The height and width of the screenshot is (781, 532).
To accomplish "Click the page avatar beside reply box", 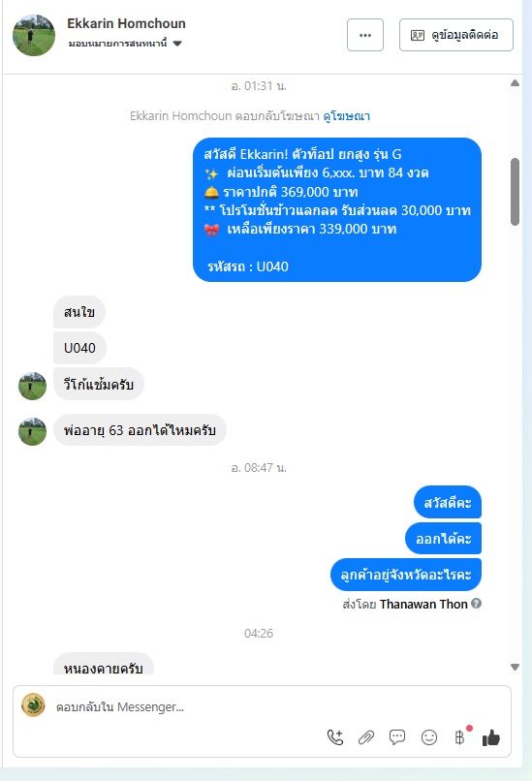I will click(33, 705).
